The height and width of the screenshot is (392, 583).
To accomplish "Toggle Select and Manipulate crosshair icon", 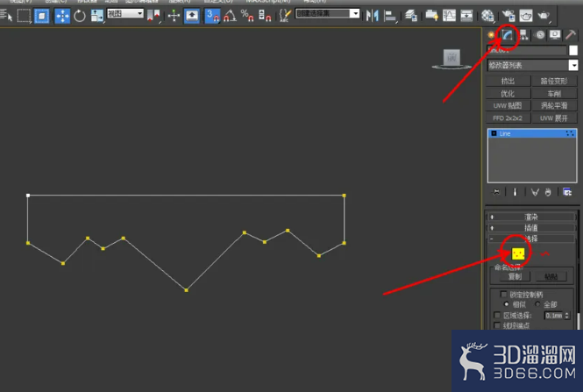I will tap(174, 15).
